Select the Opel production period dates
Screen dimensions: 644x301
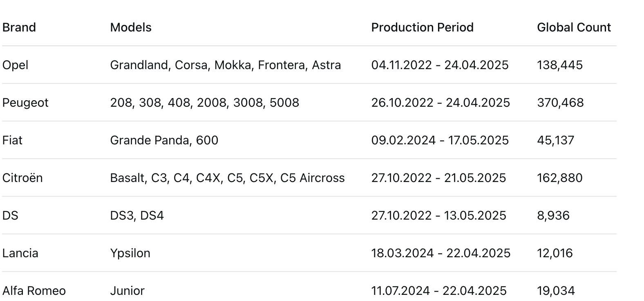coord(440,65)
